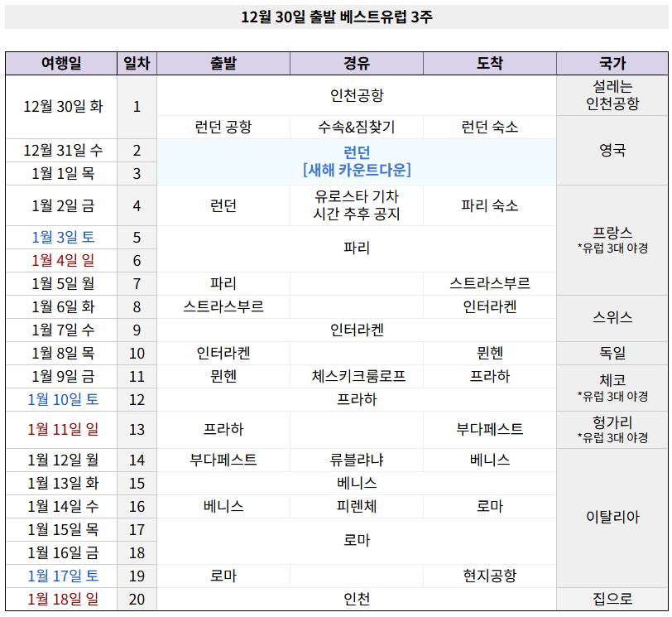Image resolution: width=672 pixels, height=617 pixels.
Task: Select the '집으로' country cell
Action: coord(612,600)
